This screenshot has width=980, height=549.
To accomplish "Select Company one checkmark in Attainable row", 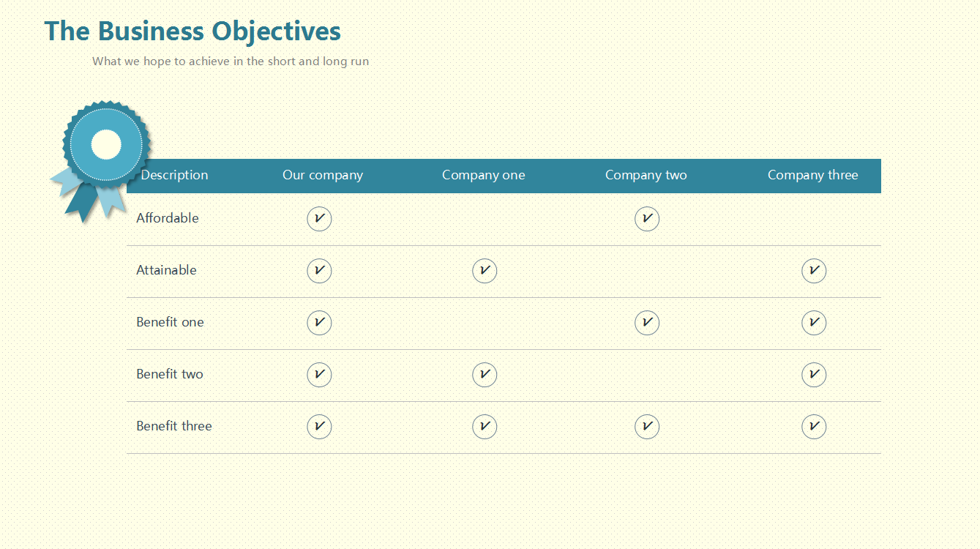I will pyautogui.click(x=485, y=271).
